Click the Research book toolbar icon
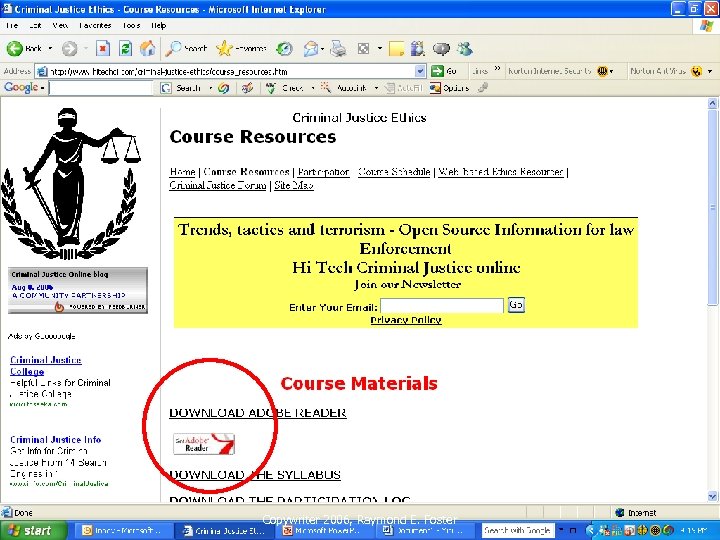 point(417,49)
